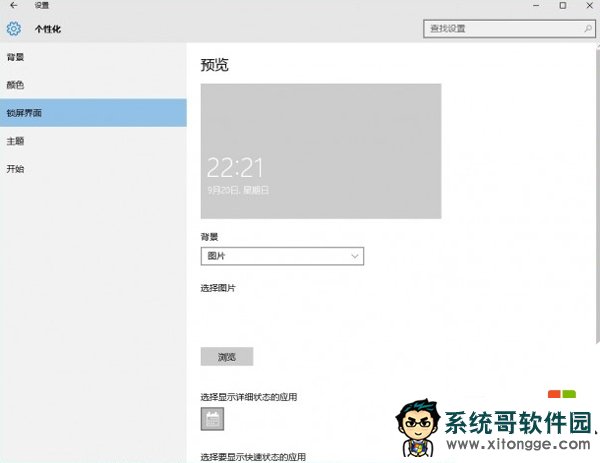Focus the 查找设置 search field
The height and width of the screenshot is (463, 600).
(x=509, y=29)
